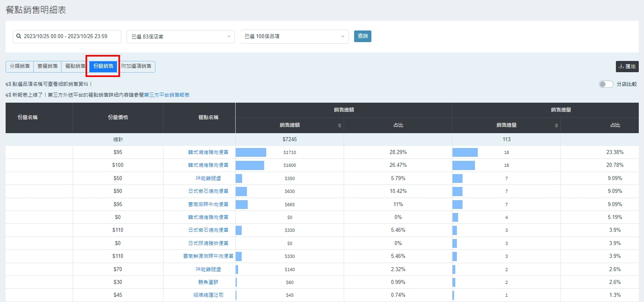Click the date range input field

pyautogui.click(x=70, y=36)
